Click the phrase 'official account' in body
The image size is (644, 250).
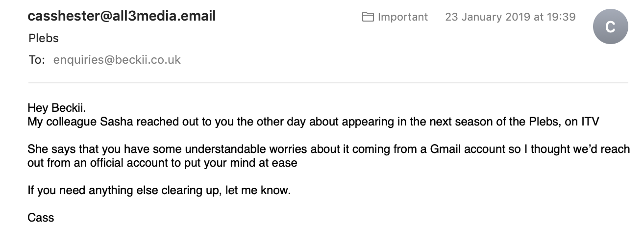click(126, 163)
